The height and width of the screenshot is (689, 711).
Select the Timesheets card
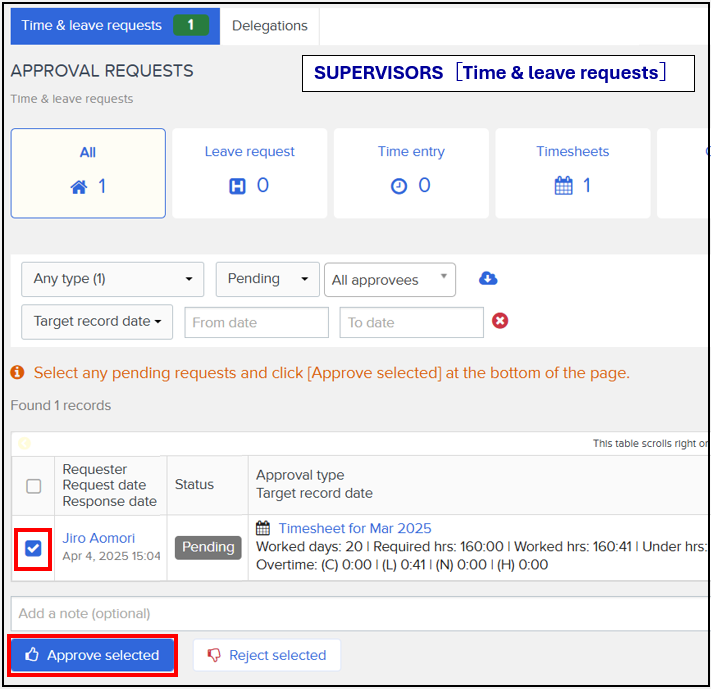pos(573,173)
